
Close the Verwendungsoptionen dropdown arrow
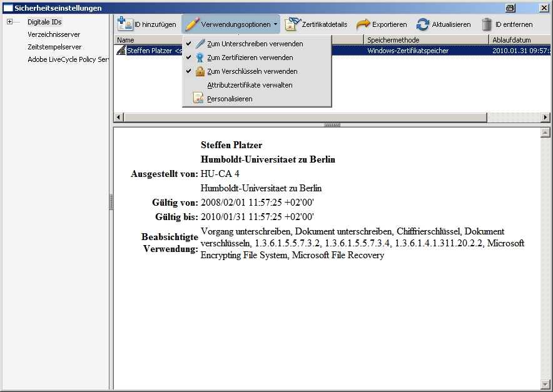pos(276,25)
